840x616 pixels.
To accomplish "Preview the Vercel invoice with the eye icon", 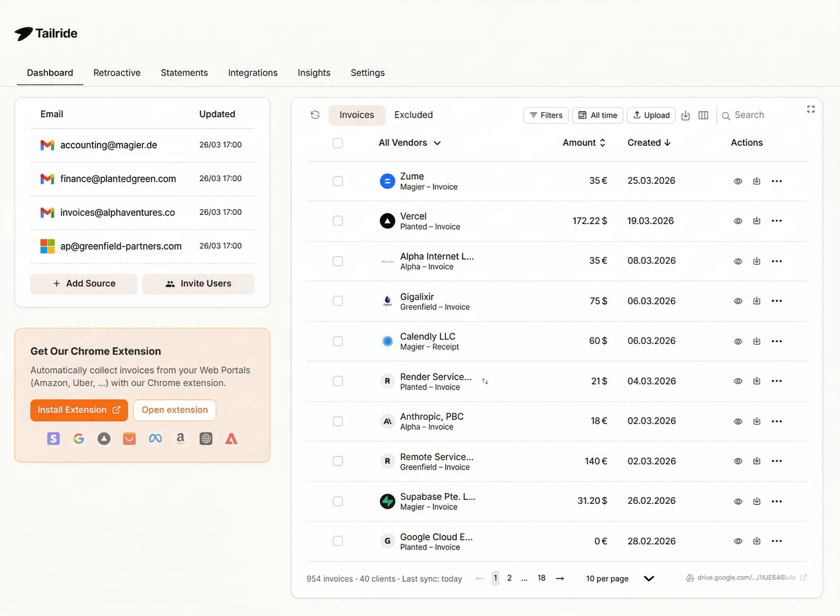I will tap(738, 221).
